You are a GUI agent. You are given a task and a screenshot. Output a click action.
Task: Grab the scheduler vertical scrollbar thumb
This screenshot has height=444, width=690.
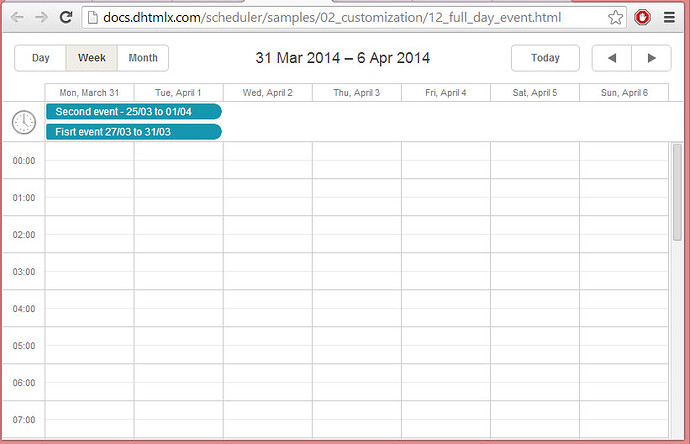677,192
